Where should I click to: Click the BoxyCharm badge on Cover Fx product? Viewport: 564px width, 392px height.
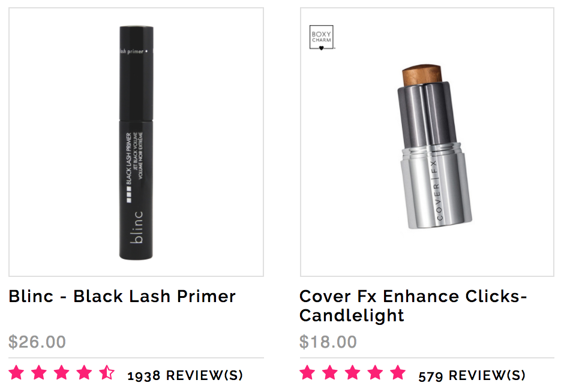(322, 37)
